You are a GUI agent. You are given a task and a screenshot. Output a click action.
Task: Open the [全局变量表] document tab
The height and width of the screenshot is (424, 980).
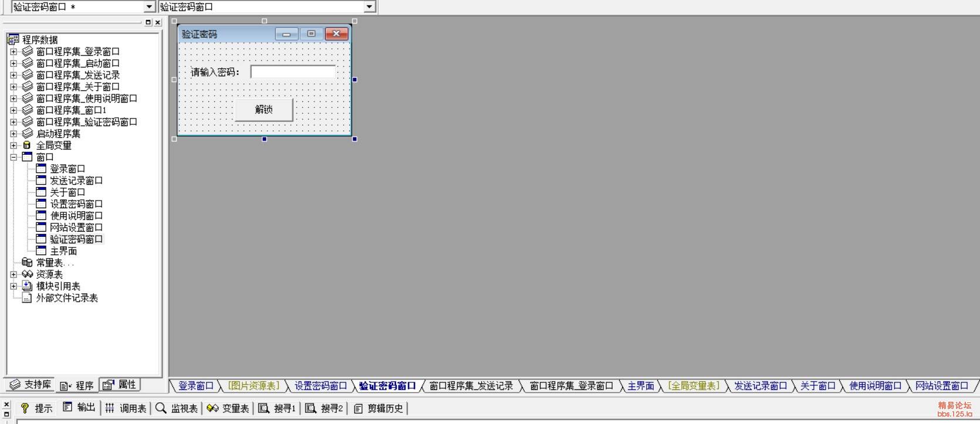694,386
